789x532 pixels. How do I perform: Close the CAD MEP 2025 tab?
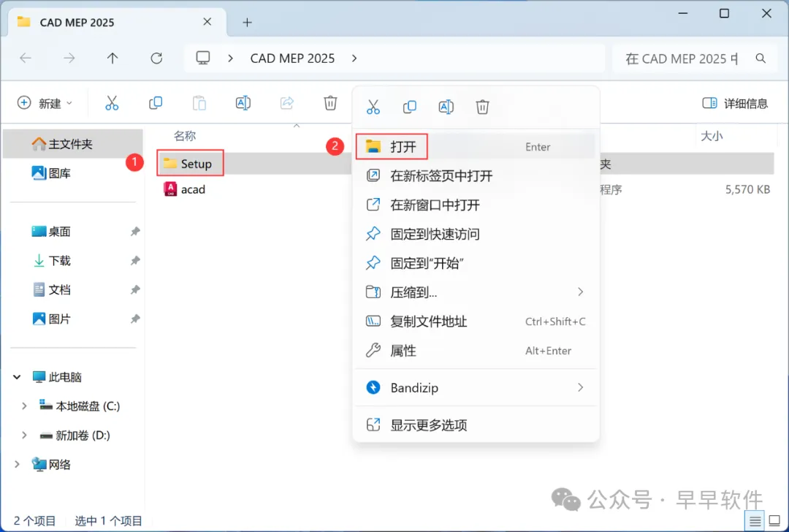207,22
